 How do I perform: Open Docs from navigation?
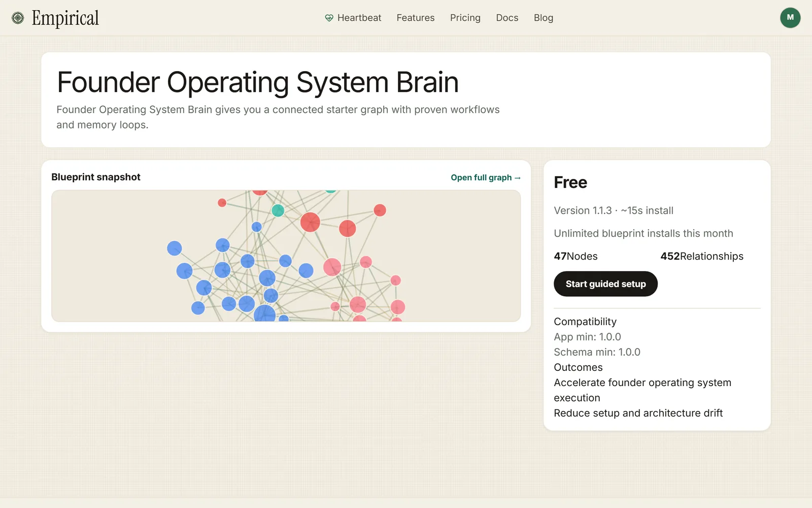507,18
